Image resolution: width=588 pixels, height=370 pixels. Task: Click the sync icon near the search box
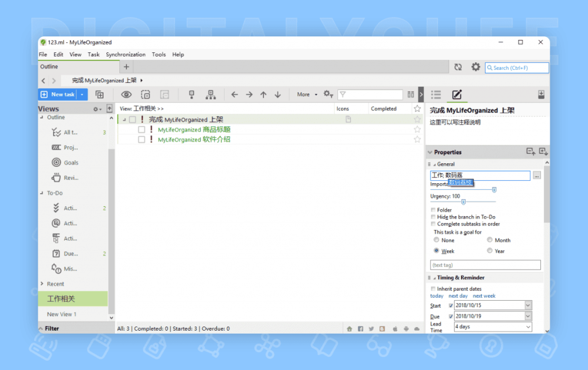pos(458,67)
